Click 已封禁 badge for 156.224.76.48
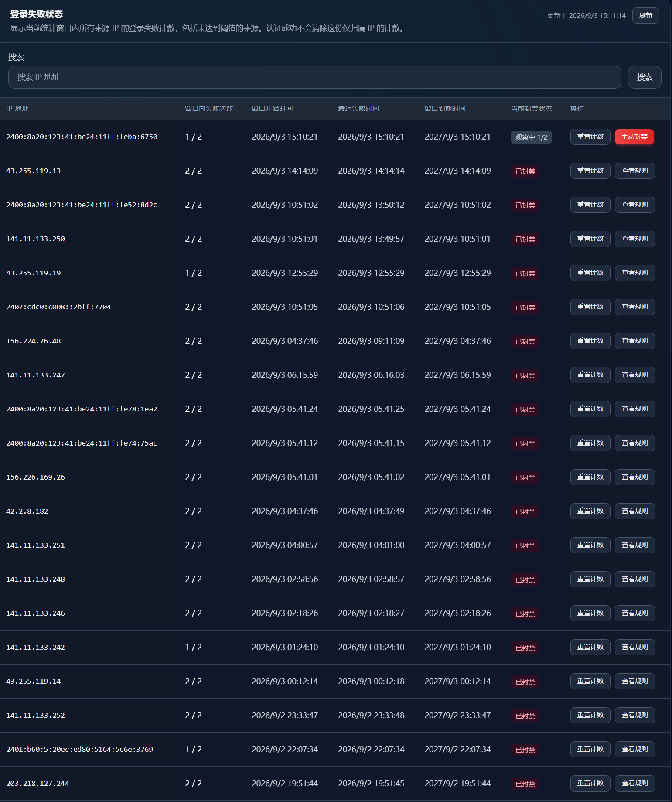 tap(525, 342)
